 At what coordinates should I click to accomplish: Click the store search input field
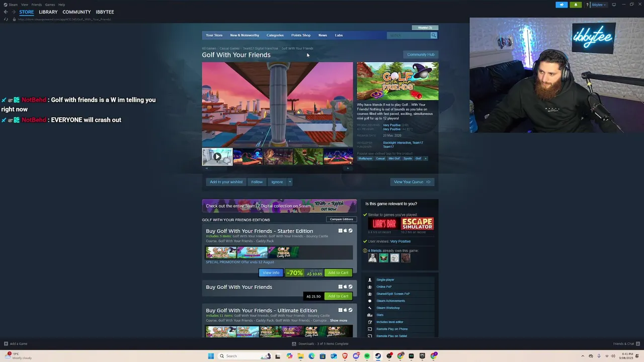click(409, 35)
